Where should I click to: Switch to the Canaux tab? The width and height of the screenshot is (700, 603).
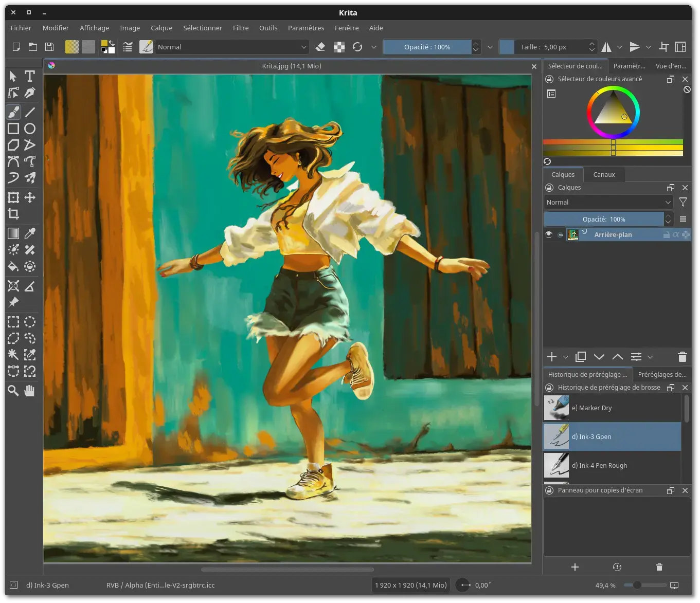604,174
